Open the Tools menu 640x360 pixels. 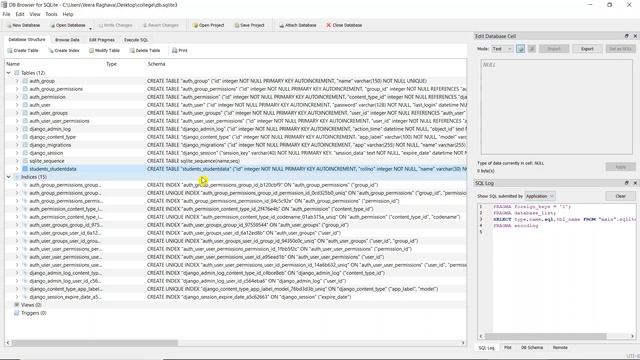point(51,14)
